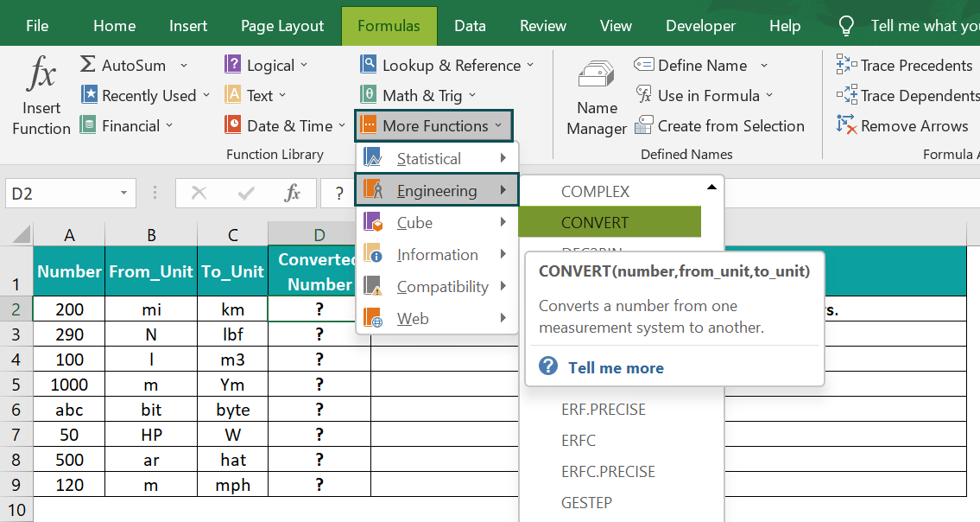The height and width of the screenshot is (522, 980).
Task: Click the Logical functions icon
Action: coord(231,64)
